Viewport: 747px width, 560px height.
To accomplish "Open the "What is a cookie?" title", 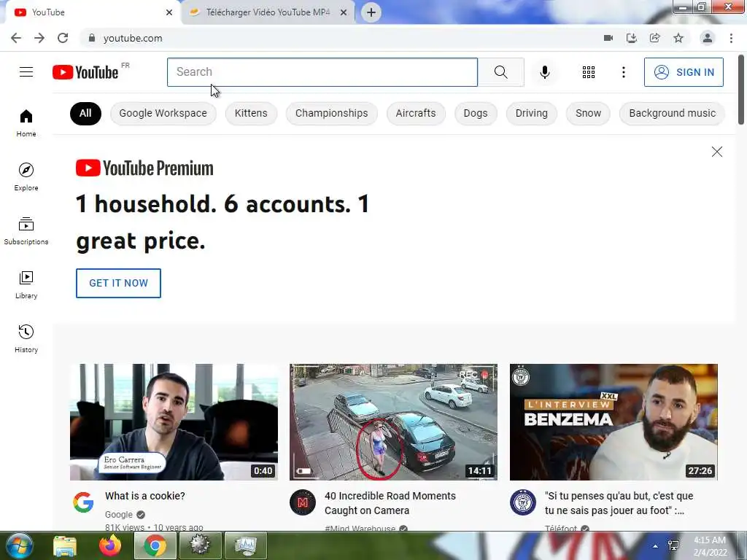I will [x=145, y=496].
